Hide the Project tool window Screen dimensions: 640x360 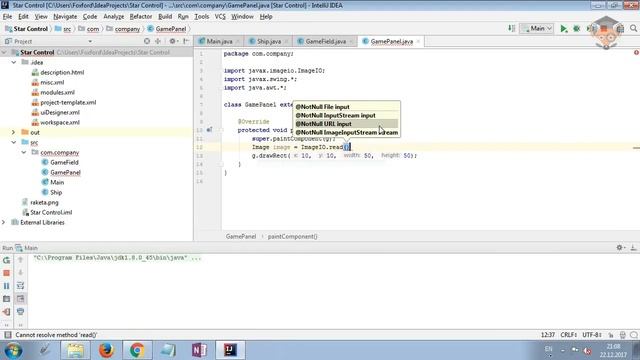pos(186,41)
